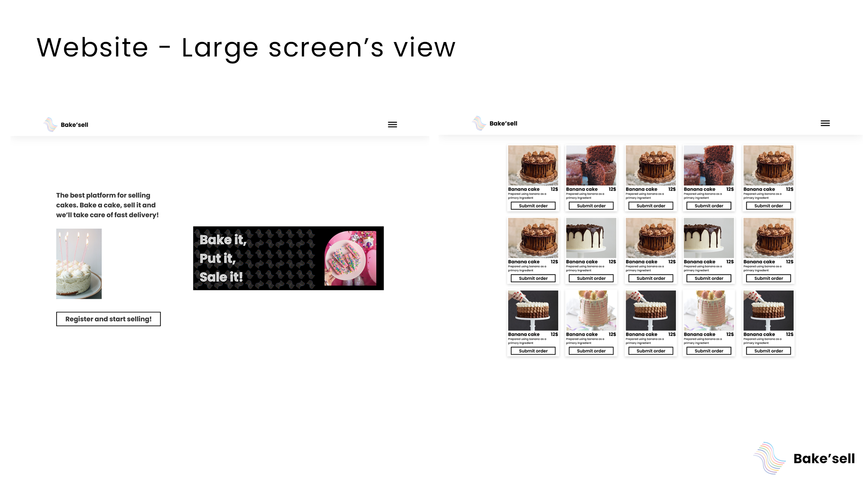Image resolution: width=868 pixels, height=488 pixels.
Task: Click 'Bake'sell' text in the left mockup header
Action: click(75, 125)
